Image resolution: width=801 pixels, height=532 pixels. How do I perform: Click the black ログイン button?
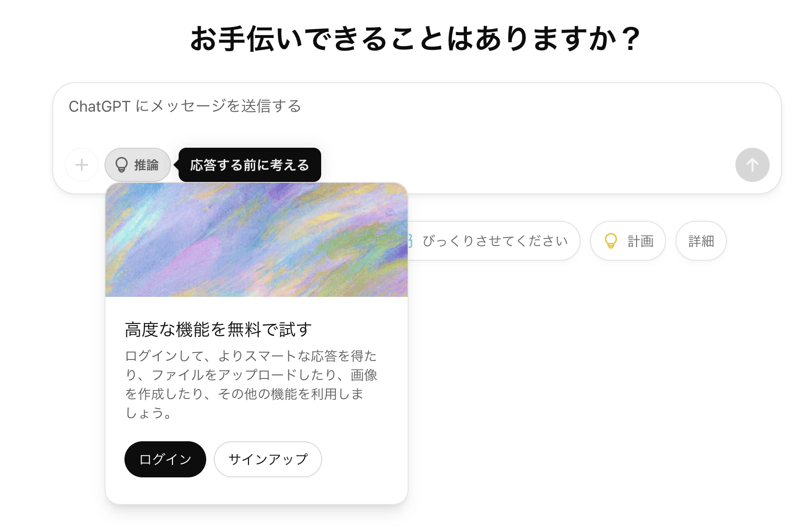coord(165,459)
